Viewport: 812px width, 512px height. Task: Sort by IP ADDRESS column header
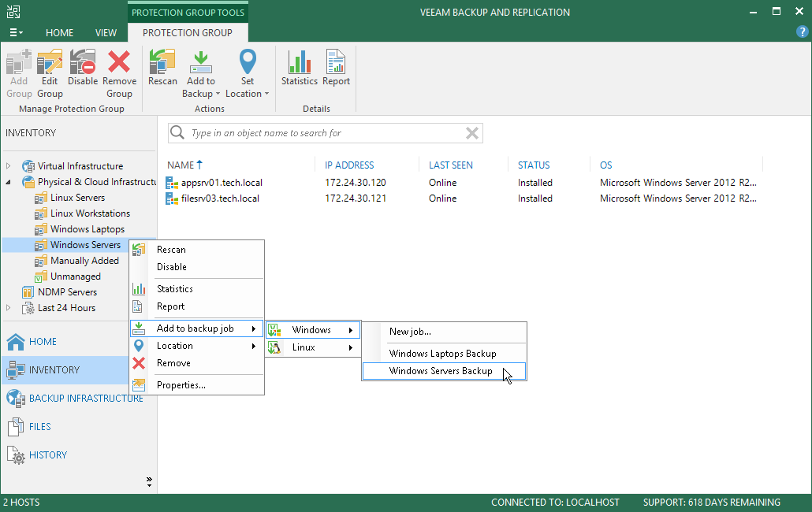(349, 165)
